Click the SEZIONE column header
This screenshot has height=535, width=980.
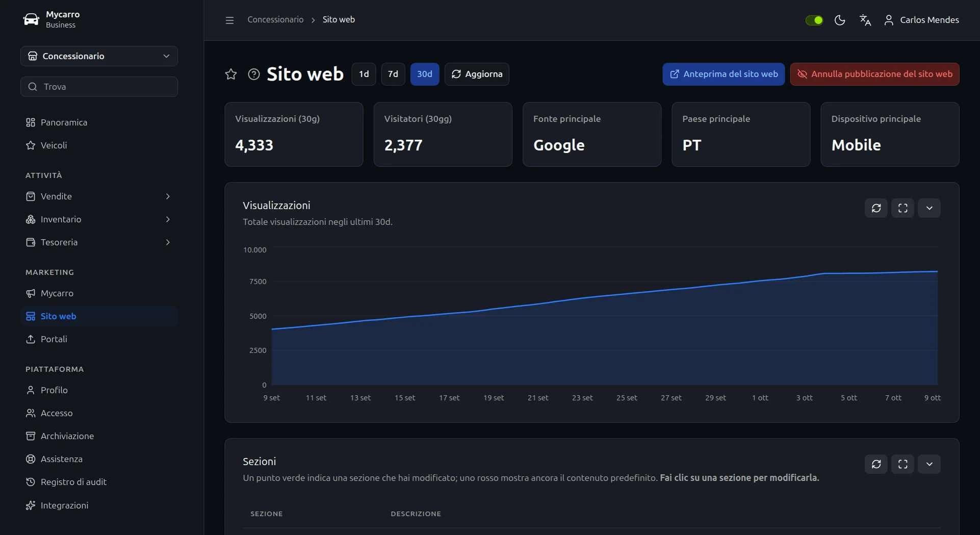(267, 514)
